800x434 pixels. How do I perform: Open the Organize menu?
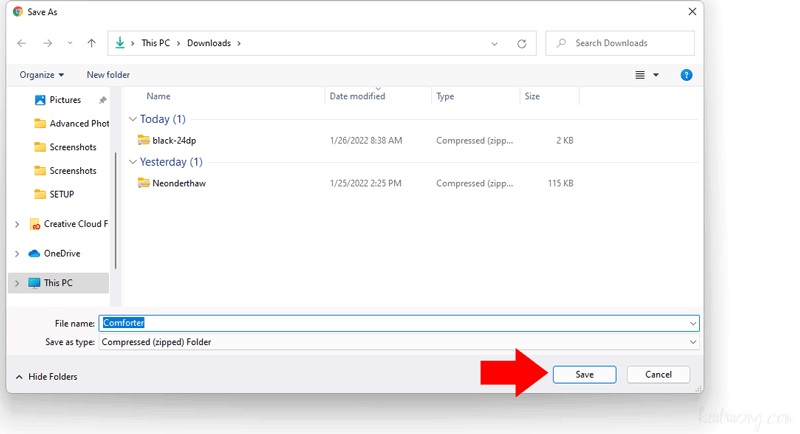[42, 75]
